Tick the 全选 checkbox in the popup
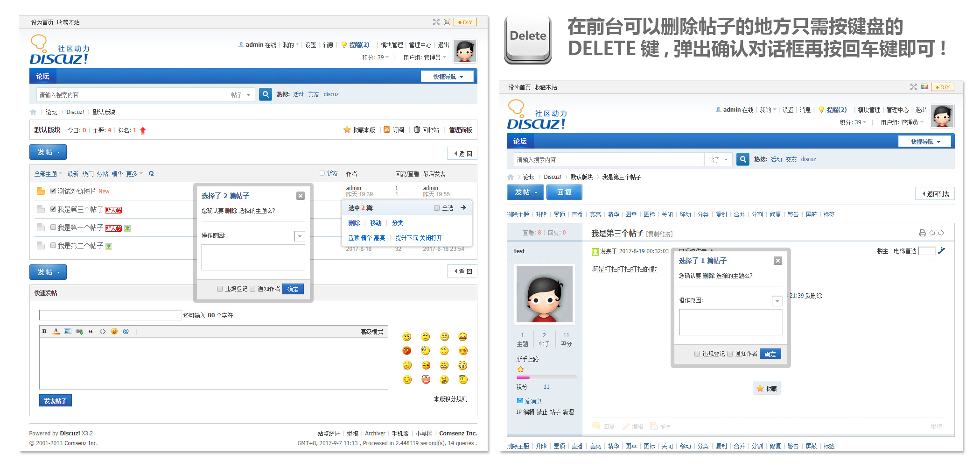Image resolution: width=980 pixels, height=469 pixels. (x=437, y=208)
